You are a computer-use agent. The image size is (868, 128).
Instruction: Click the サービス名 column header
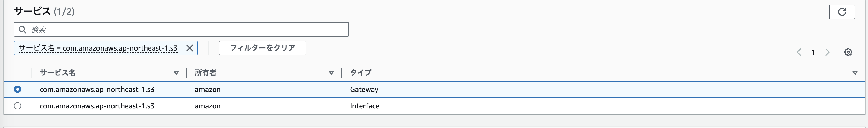coord(58,73)
